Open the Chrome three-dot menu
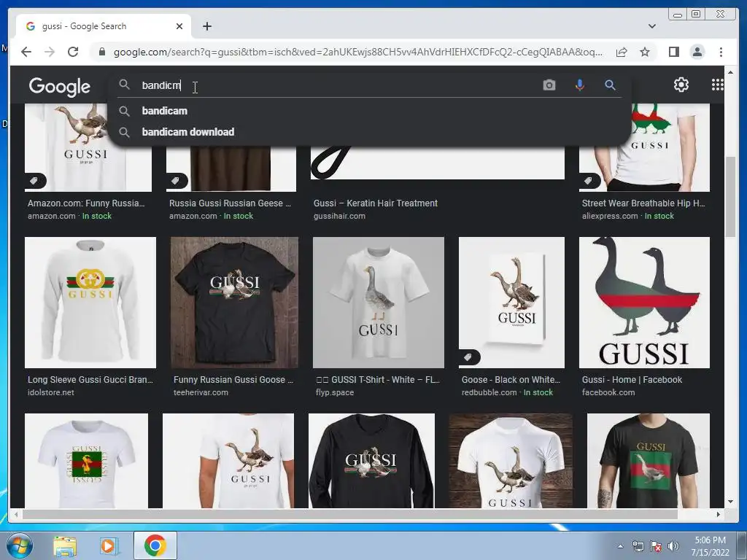 (x=721, y=52)
